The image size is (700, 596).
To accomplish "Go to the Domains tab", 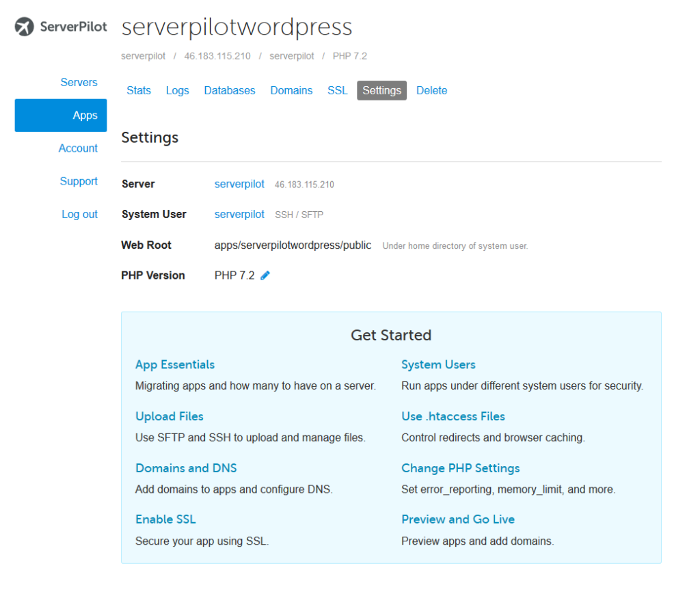I will pyautogui.click(x=291, y=91).
